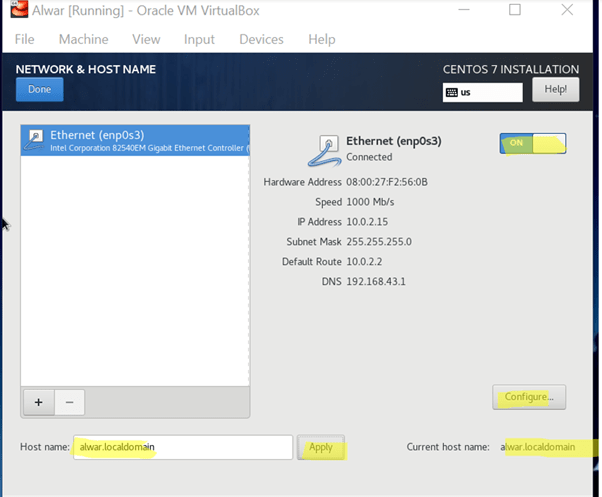Click the Help! button

[x=555, y=90]
